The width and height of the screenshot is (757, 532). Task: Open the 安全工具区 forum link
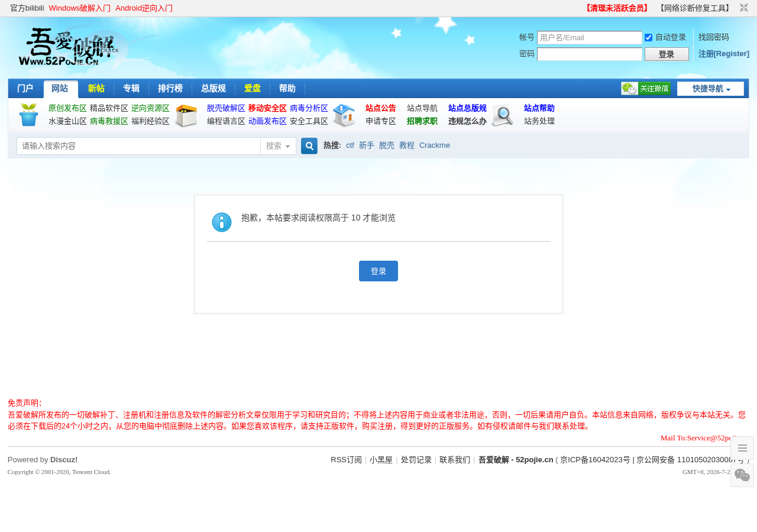pyautogui.click(x=309, y=121)
